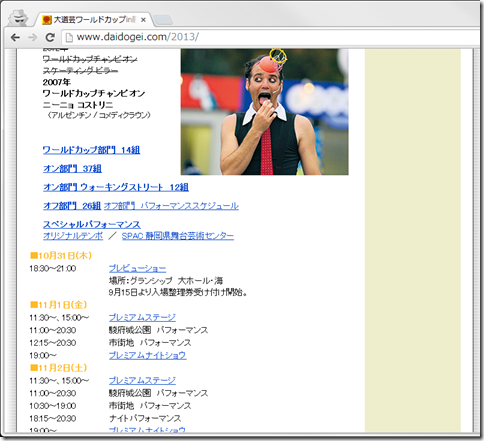Click 9月15日より入場整理券受け付け開始 text
The image size is (484, 441).
click(x=178, y=292)
